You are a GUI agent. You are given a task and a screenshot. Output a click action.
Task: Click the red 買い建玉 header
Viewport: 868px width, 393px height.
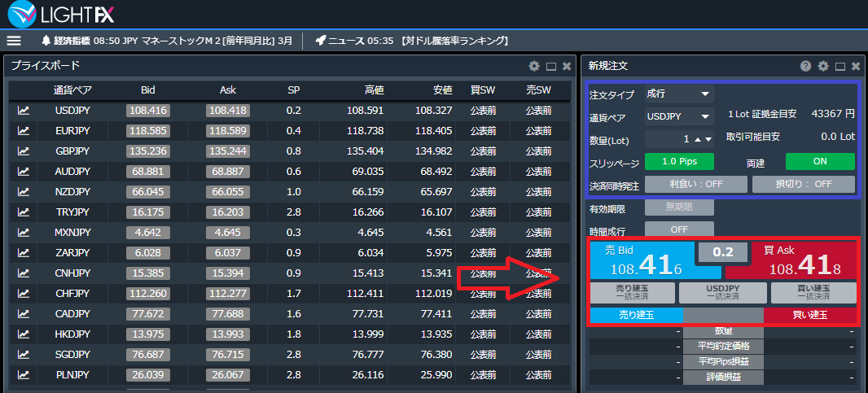[810, 315]
